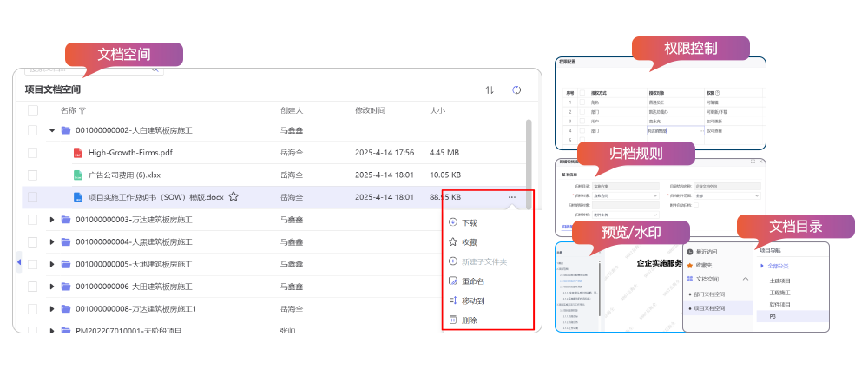The image size is (868, 383).
Task: Expand the 001000000006-大田建筑板房施工 folder
Action: coord(52,287)
